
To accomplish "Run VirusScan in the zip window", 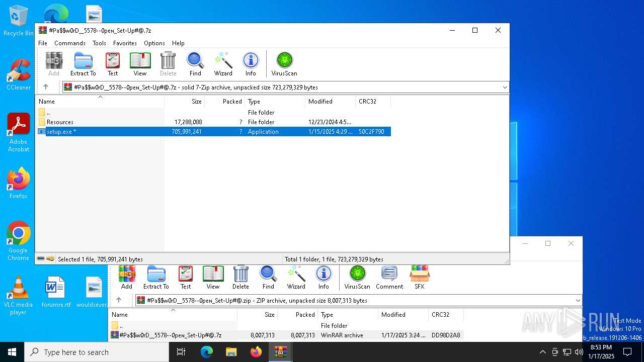I will [x=357, y=277].
